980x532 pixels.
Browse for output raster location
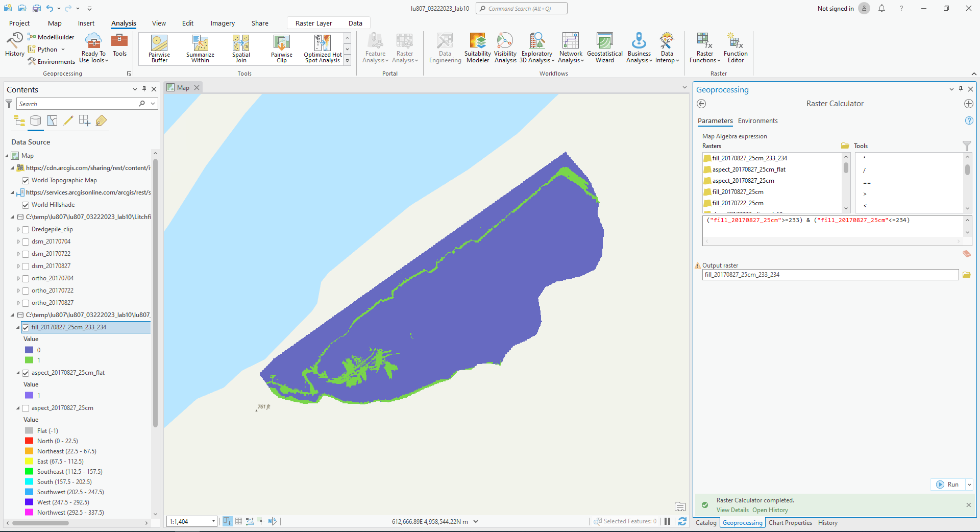(x=967, y=275)
